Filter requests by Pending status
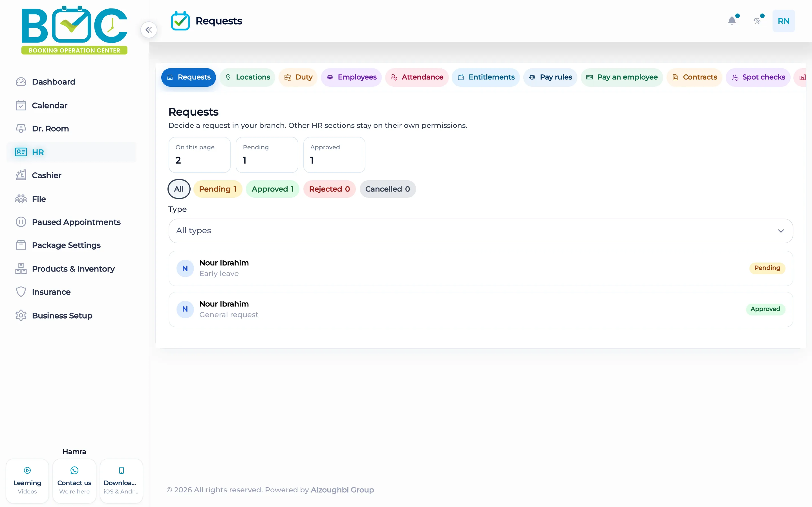Screen dimensions: 812x507 pos(218,189)
